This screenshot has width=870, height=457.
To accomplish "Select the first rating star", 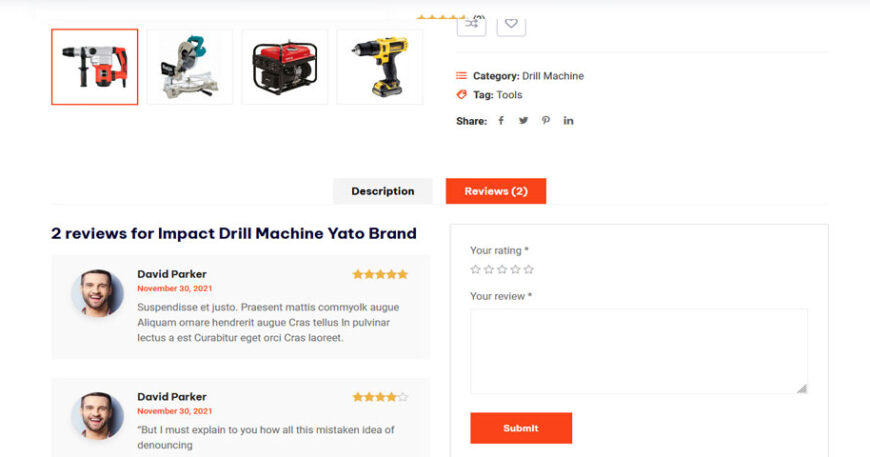I will (x=475, y=270).
